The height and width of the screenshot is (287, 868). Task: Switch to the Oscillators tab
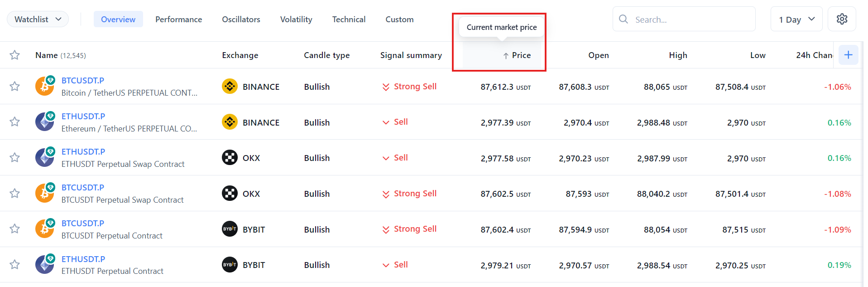241,19
